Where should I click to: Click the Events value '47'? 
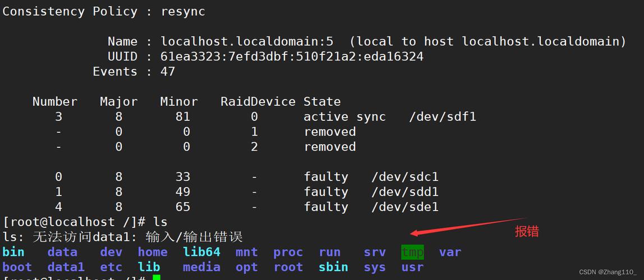[168, 72]
